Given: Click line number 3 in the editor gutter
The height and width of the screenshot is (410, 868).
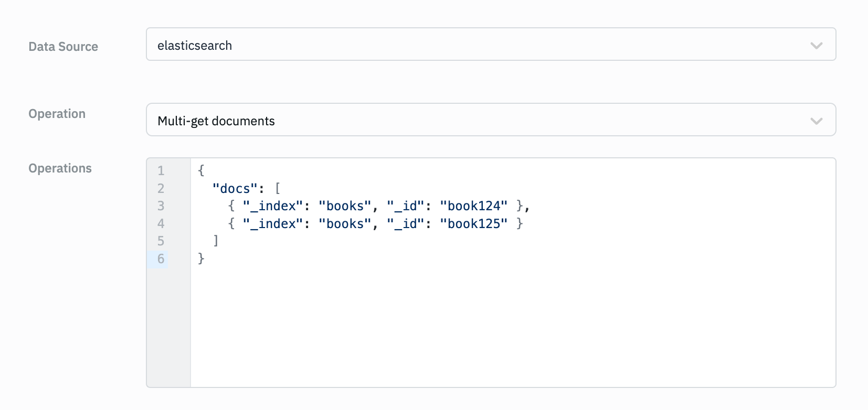Looking at the screenshot, I should [161, 206].
